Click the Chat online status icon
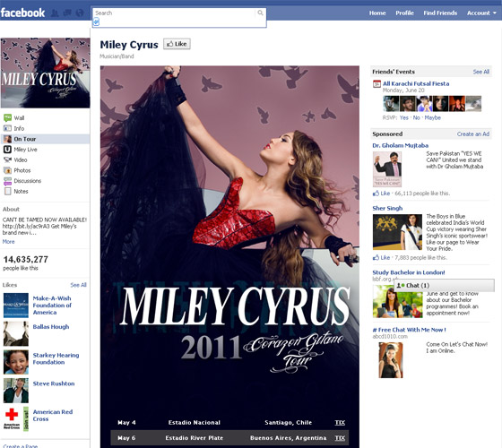The width and height of the screenshot is (502, 448). pyautogui.click(x=401, y=285)
